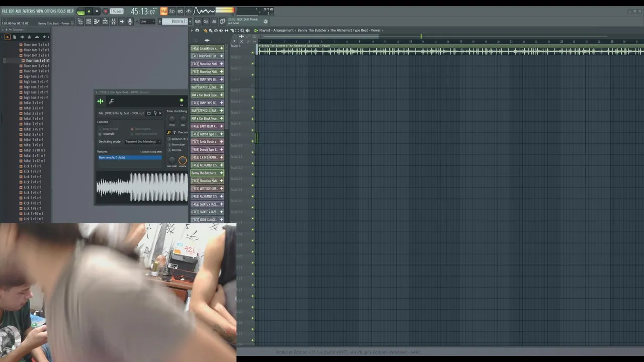Toggle the sampler channel ON light
The height and width of the screenshot is (362, 644).
[182, 101]
